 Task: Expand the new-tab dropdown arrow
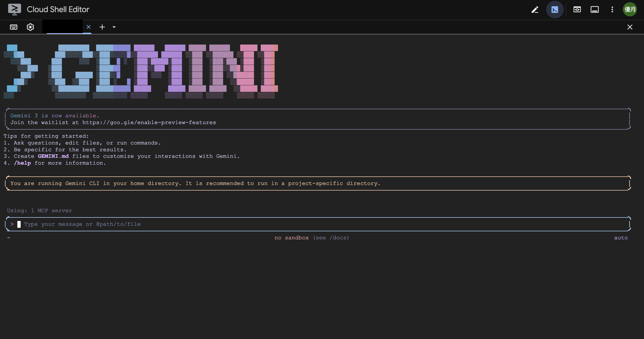tap(114, 27)
